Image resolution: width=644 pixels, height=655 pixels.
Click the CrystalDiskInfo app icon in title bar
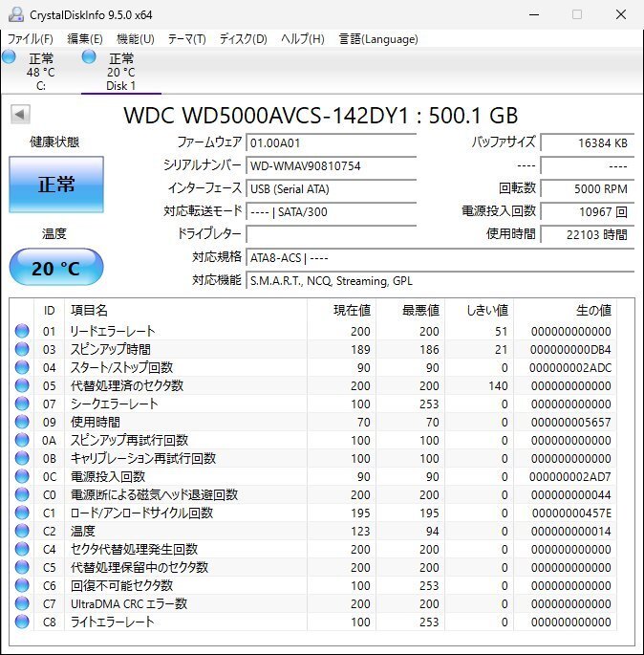[16, 14]
